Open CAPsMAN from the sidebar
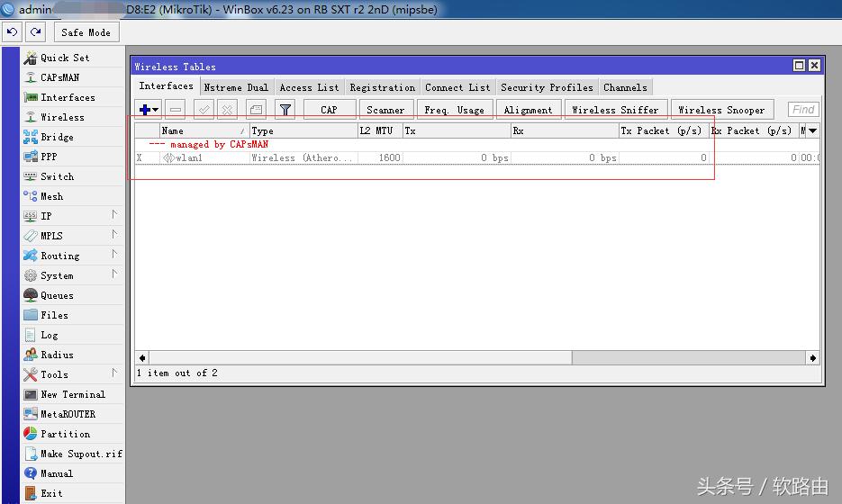This screenshot has height=504, width=842. pyautogui.click(x=59, y=77)
